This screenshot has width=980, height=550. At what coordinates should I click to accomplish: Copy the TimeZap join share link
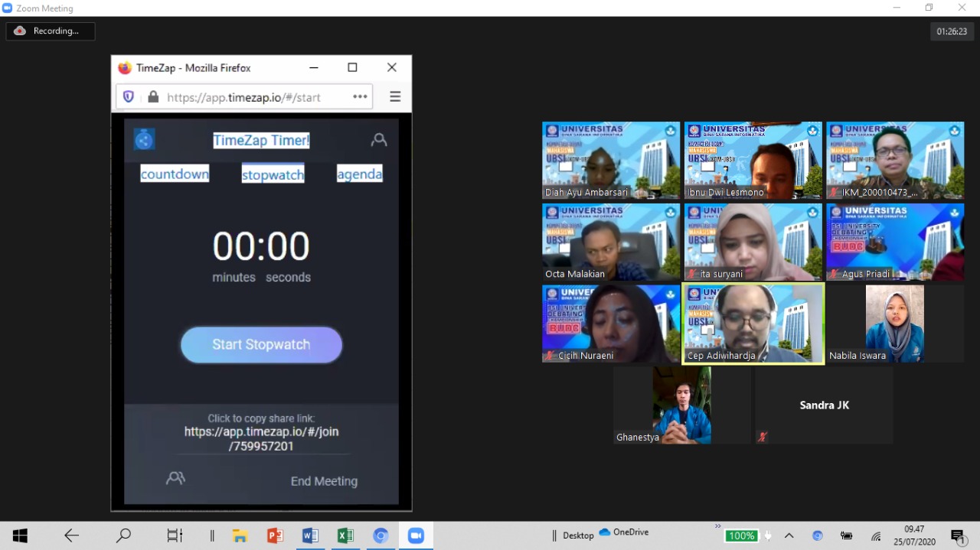[x=261, y=438]
